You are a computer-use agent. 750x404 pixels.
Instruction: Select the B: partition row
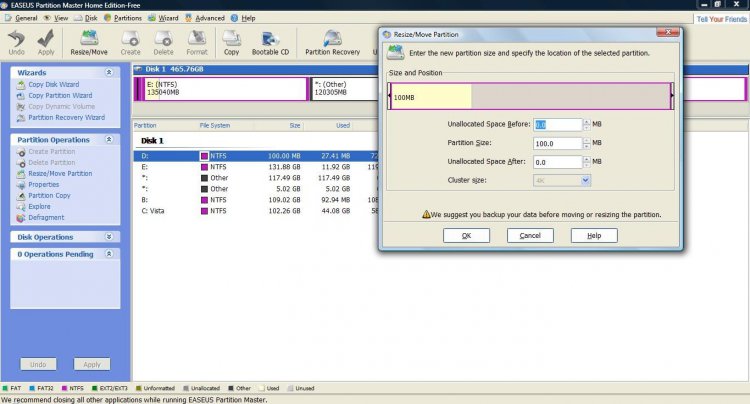(256, 199)
